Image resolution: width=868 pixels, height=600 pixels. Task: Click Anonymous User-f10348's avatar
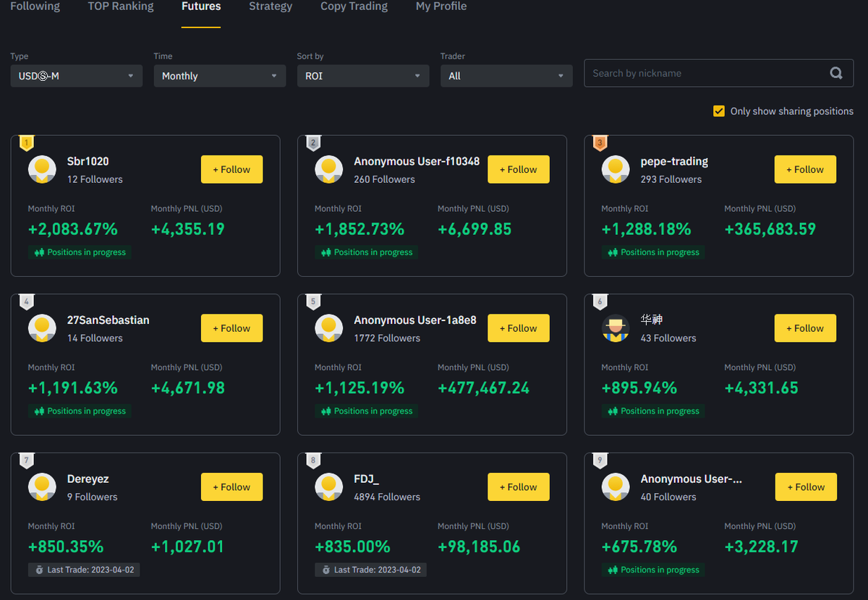[x=328, y=169]
